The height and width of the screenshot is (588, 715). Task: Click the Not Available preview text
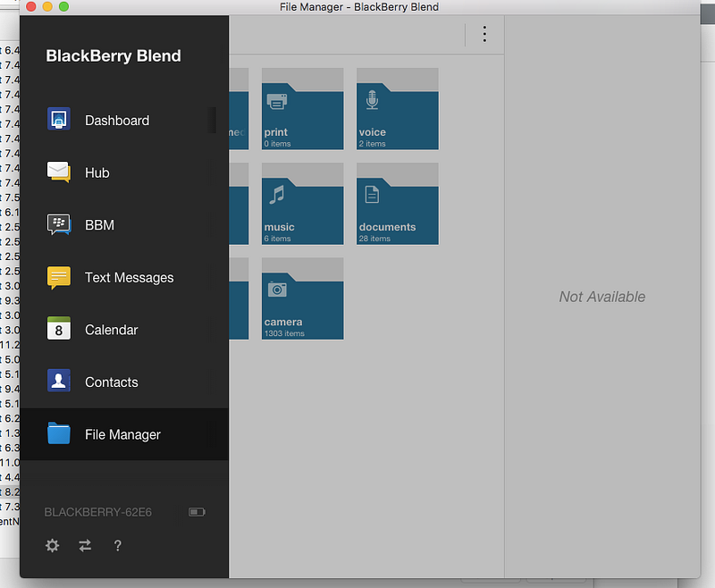[x=601, y=297]
